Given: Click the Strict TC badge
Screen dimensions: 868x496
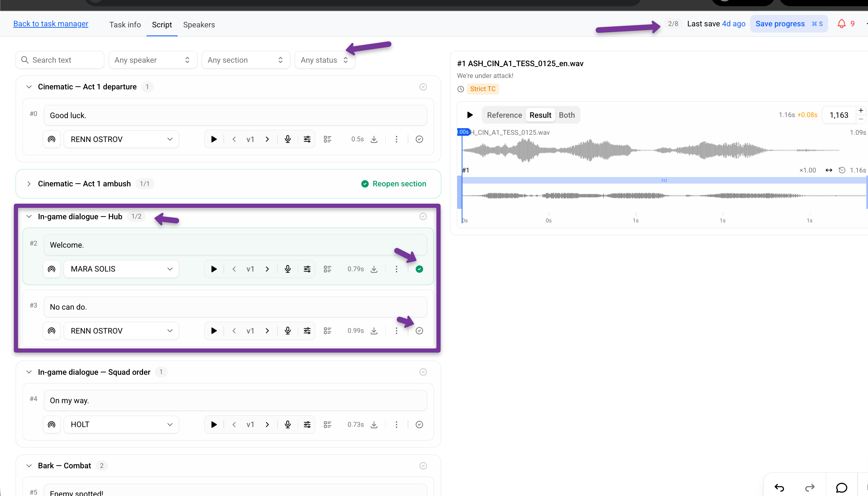Looking at the screenshot, I should click(482, 89).
